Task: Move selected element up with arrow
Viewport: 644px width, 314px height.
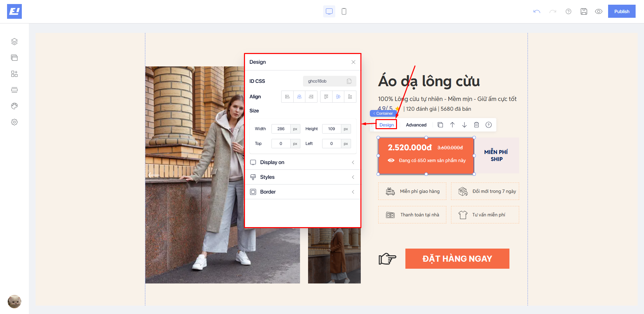Action: [x=452, y=125]
